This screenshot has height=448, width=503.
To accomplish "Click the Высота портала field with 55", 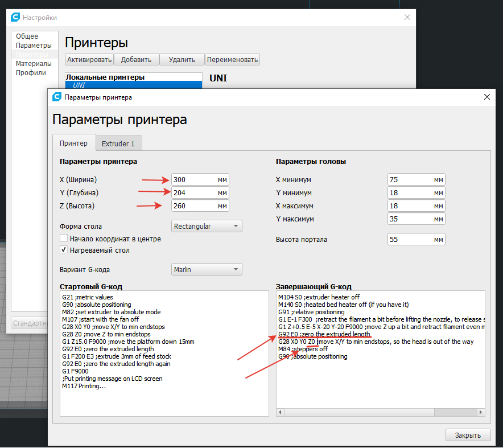I will point(416,239).
